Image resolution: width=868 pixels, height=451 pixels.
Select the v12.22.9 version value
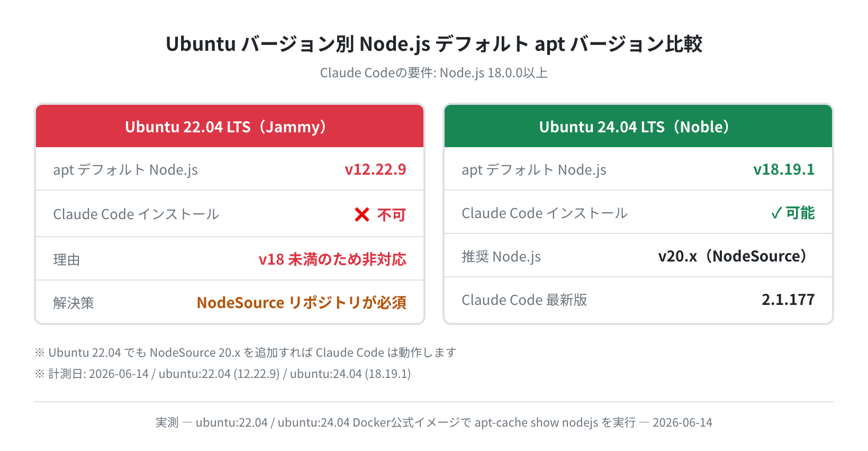click(x=375, y=169)
